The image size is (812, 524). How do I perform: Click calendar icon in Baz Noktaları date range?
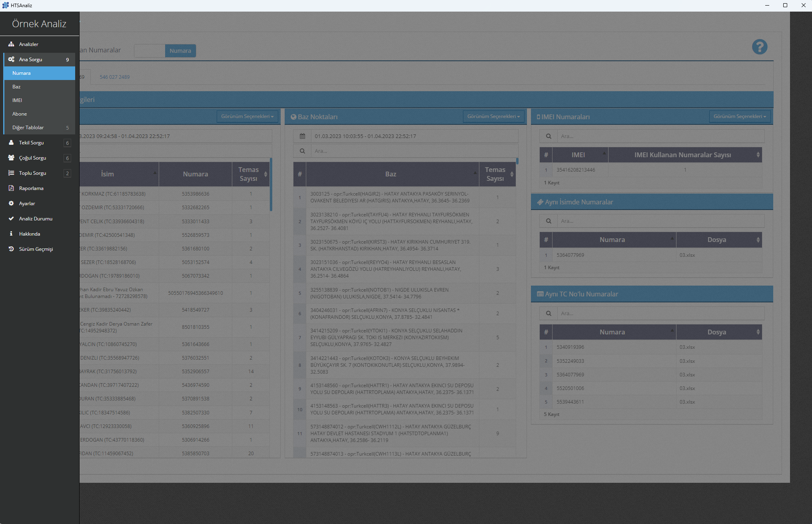tap(302, 136)
